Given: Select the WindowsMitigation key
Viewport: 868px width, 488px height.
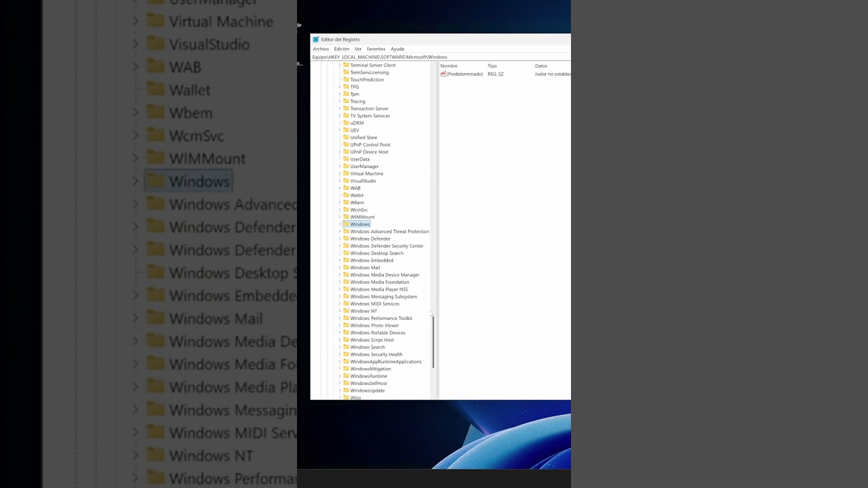Looking at the screenshot, I should [370, 369].
